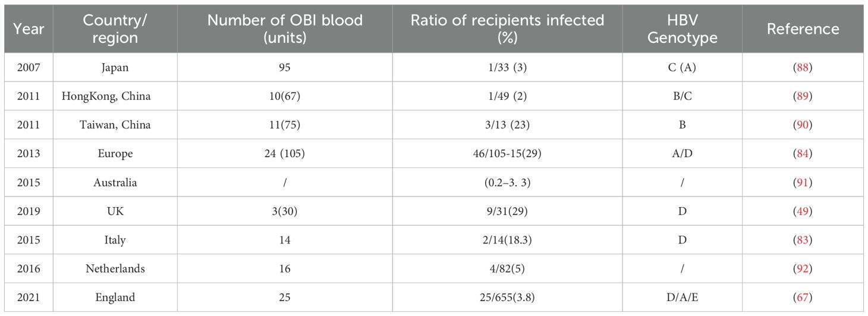This screenshot has width=868, height=316.
Task: Click reference 90 citation link
Action: pyautogui.click(x=802, y=125)
